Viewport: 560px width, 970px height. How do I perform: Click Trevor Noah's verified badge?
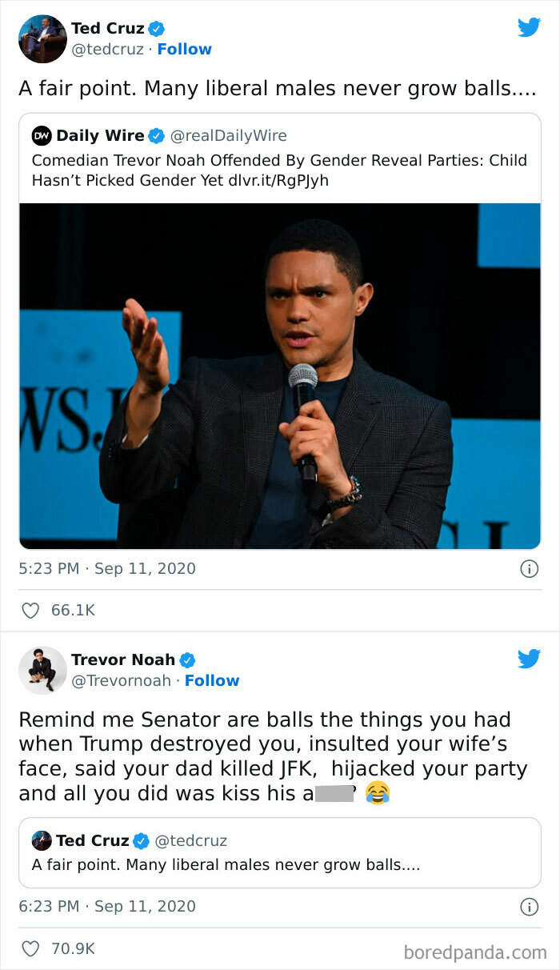(x=186, y=659)
